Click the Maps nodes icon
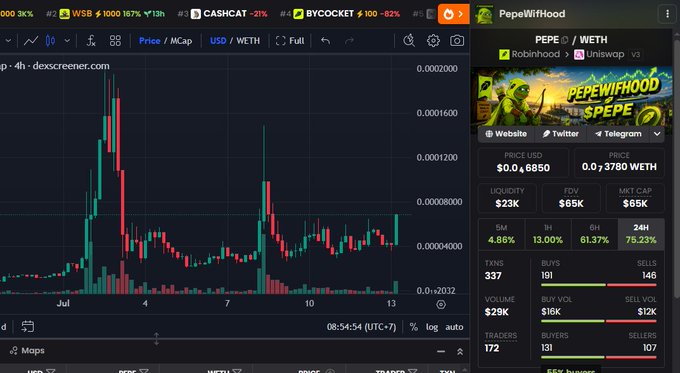This screenshot has height=373, width=680. tap(14, 350)
